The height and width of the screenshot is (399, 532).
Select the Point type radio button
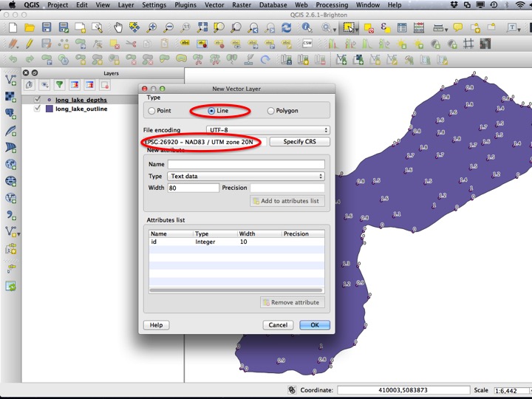coord(151,111)
